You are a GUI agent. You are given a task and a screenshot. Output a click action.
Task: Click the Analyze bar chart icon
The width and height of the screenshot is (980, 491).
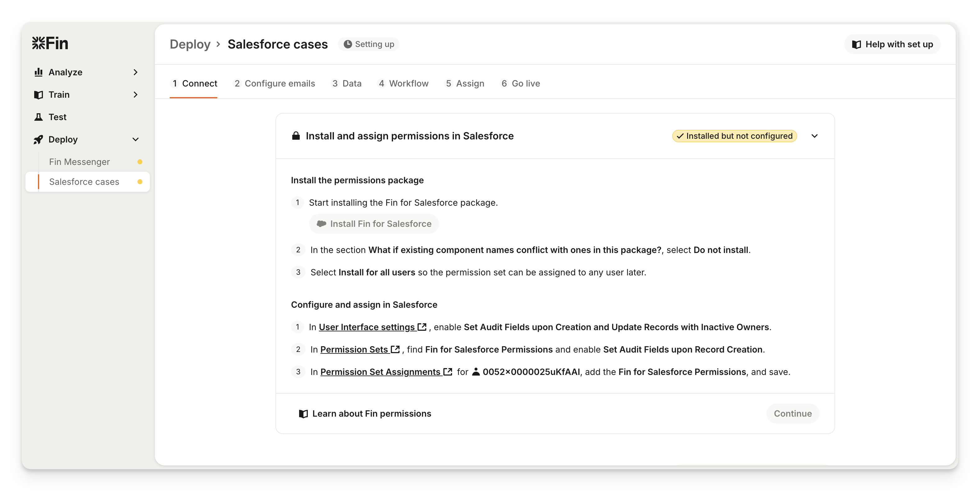click(x=39, y=72)
